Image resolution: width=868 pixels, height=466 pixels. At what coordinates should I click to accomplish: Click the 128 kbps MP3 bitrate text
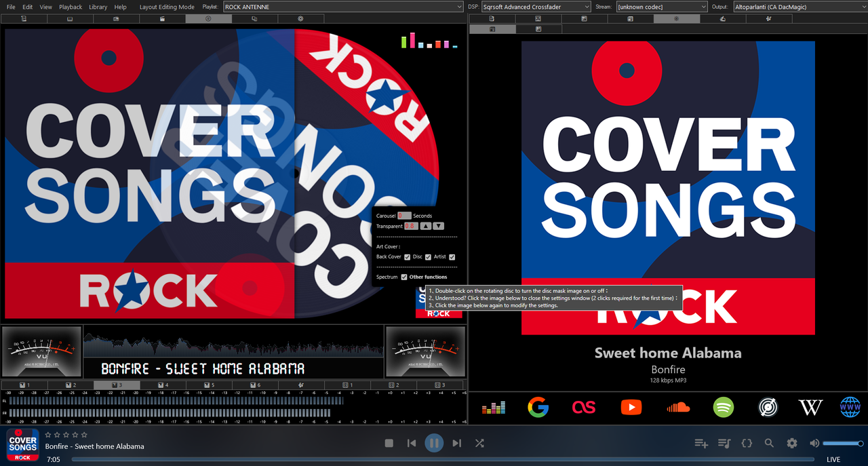click(668, 381)
